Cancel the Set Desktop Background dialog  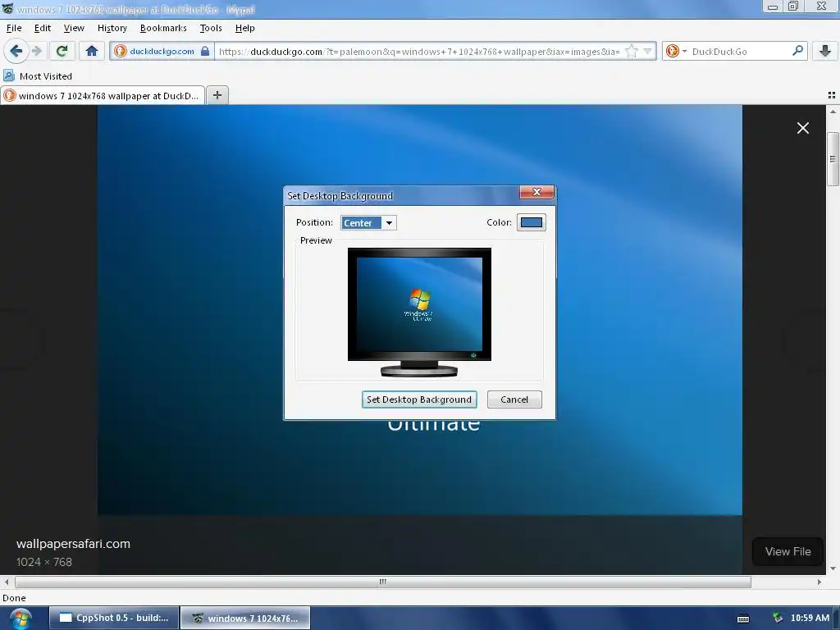514,399
